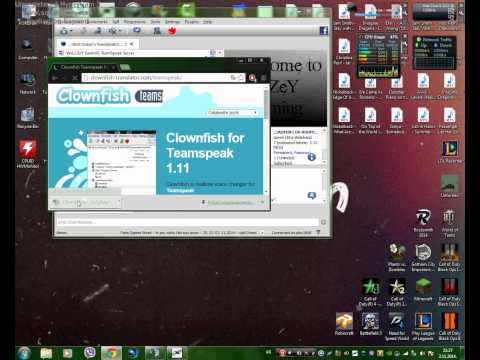Open the Recycle Bin desktop icon
The width and height of the screenshot is (480, 360).
pyautogui.click(x=27, y=118)
